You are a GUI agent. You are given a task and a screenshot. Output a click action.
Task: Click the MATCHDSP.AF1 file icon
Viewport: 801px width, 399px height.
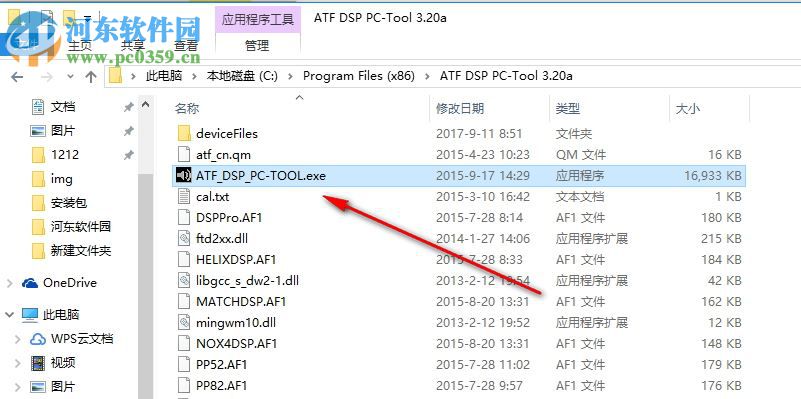[x=184, y=301]
